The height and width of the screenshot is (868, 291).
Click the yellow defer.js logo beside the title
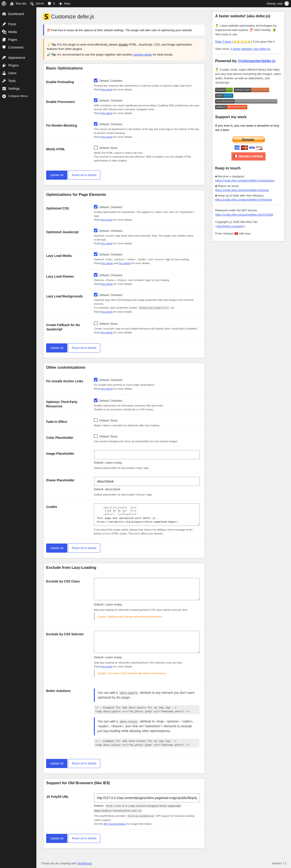pyautogui.click(x=46, y=17)
